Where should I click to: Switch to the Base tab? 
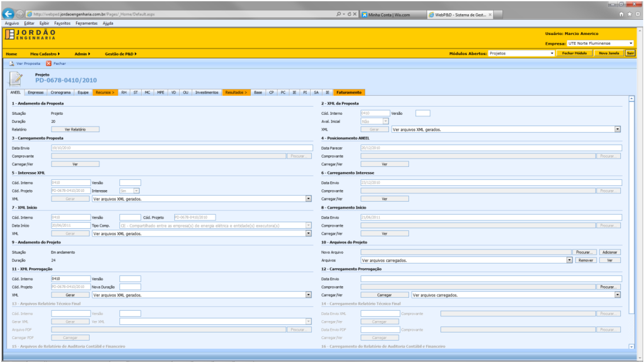click(x=258, y=92)
